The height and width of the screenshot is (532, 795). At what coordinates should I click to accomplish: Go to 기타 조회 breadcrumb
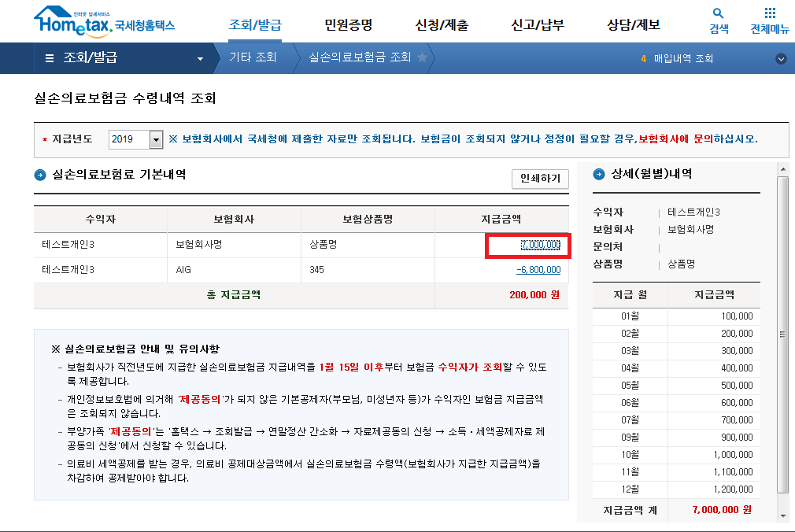(x=253, y=57)
